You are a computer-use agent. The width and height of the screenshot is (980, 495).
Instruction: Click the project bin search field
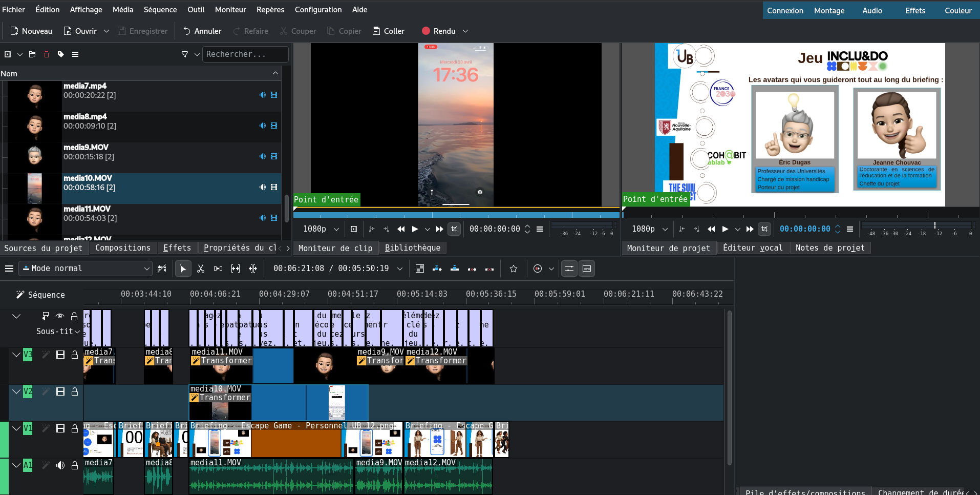point(245,54)
